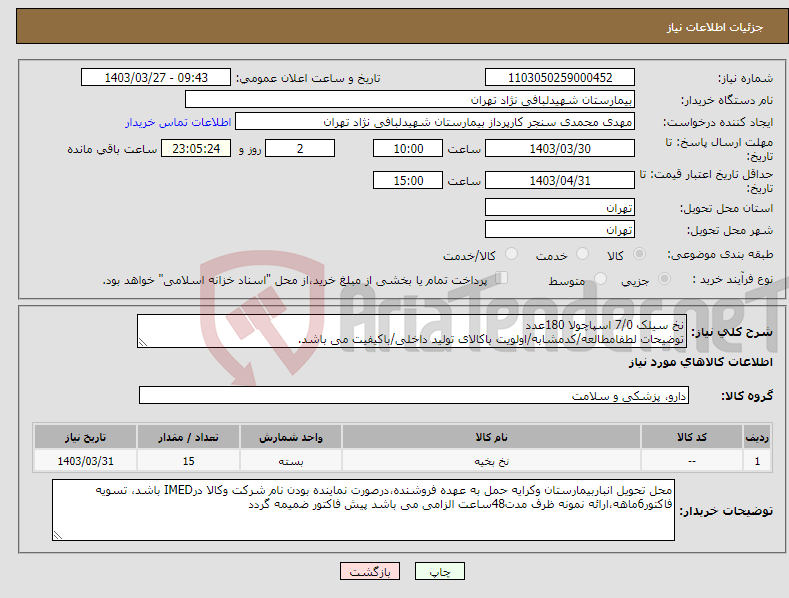This screenshot has width=789, height=598.
Task: Click the شماره نیاز field 1103050259000452
Action: pyautogui.click(x=560, y=78)
